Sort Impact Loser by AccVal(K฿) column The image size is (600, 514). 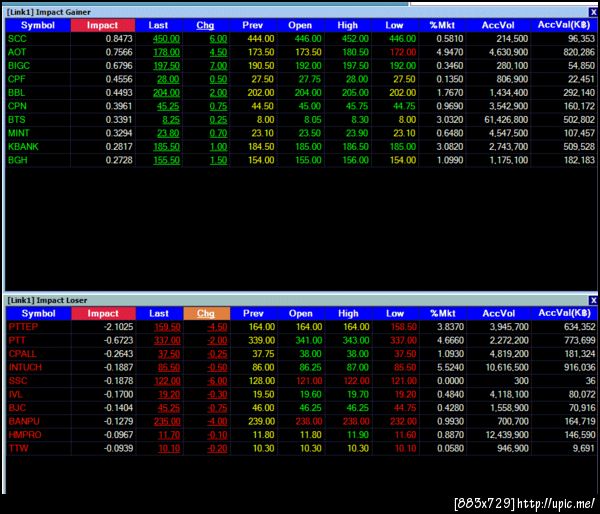565,313
